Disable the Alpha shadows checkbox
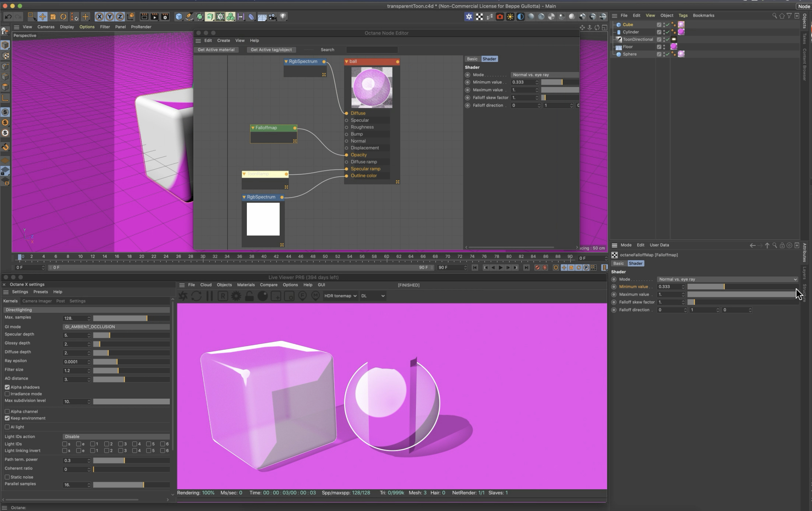 click(x=7, y=387)
